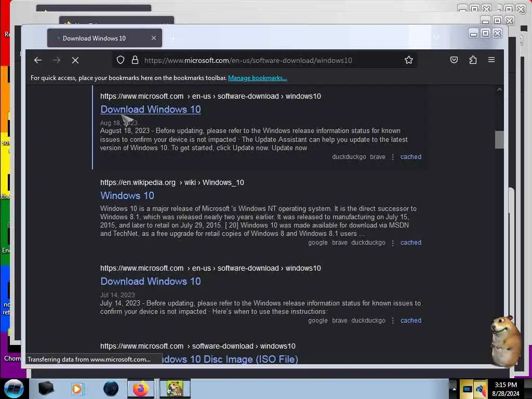The image size is (532, 399).
Task: Open the dark globe browser taskbar icon
Action: [111, 389]
